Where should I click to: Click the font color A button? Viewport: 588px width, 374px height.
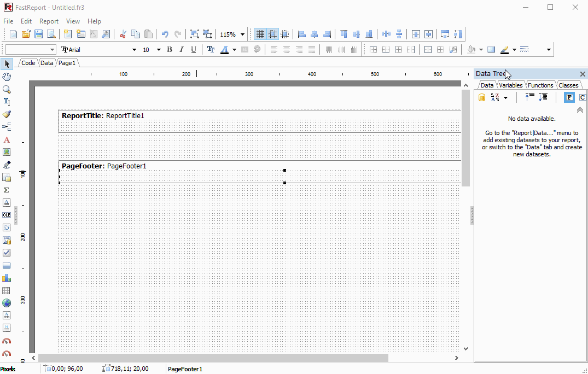click(224, 49)
